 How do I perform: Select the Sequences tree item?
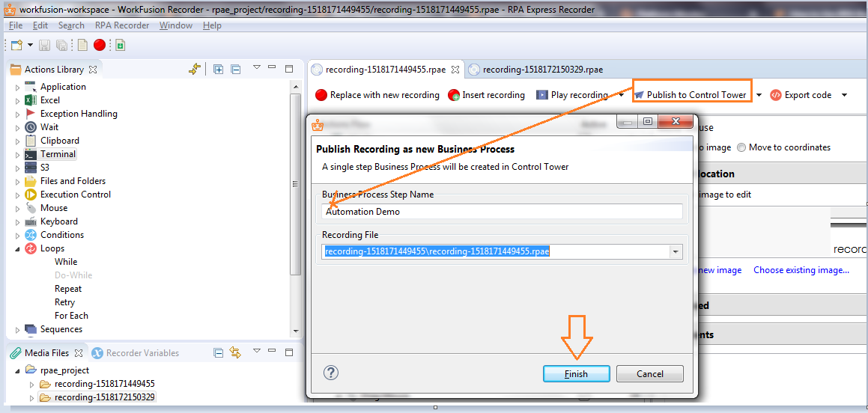tap(61, 329)
